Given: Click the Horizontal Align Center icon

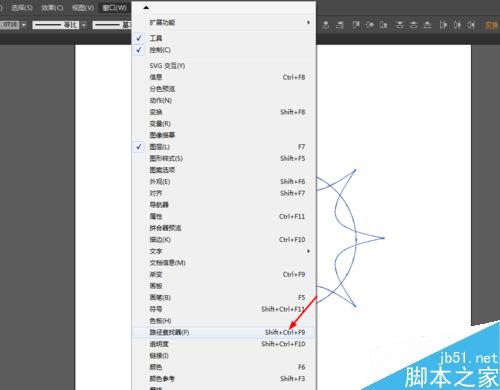Looking at the screenshot, I should click(x=326, y=25).
